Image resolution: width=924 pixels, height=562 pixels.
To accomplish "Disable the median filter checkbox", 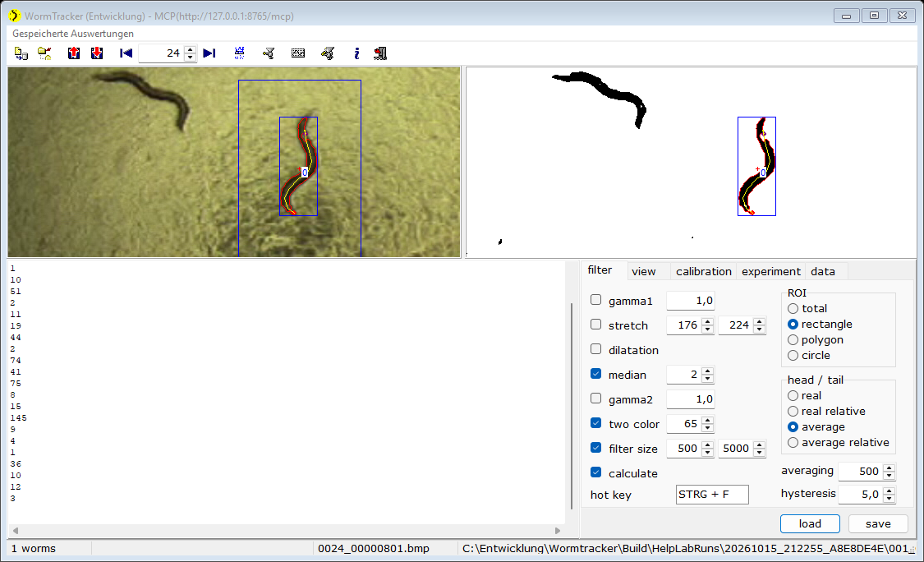I will [x=595, y=375].
